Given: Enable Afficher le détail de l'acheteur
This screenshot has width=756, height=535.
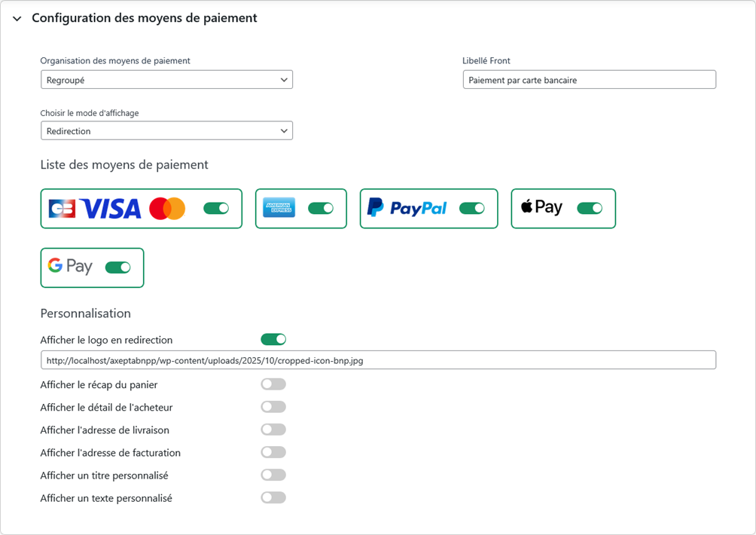Looking at the screenshot, I should (x=273, y=407).
